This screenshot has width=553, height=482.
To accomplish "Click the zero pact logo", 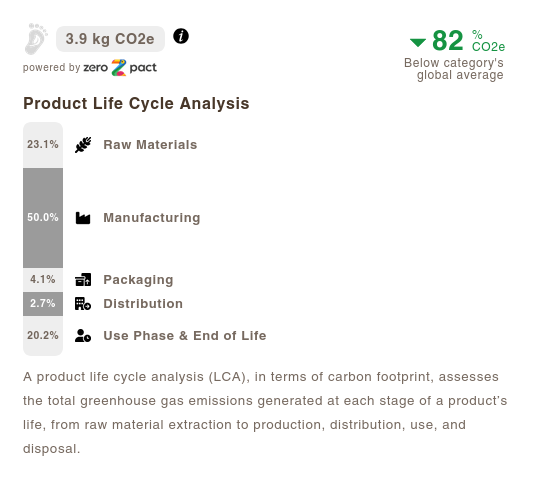I will click(x=120, y=67).
